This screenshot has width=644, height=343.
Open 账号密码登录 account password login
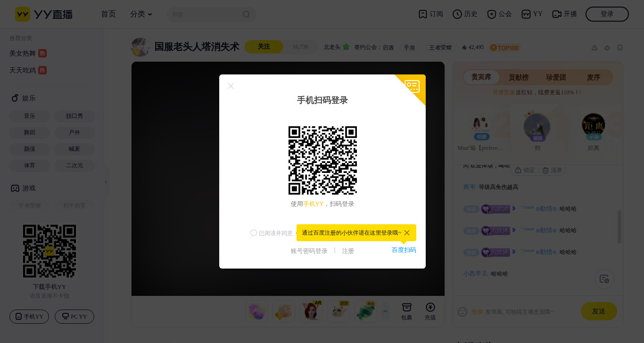[x=309, y=251]
